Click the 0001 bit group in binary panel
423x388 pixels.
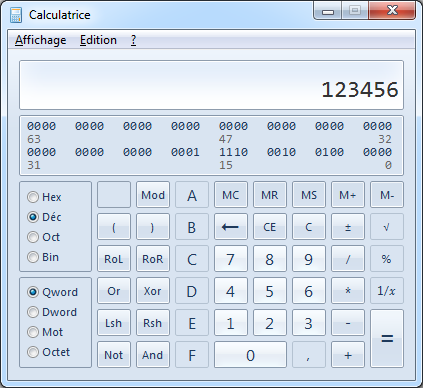click(x=185, y=152)
